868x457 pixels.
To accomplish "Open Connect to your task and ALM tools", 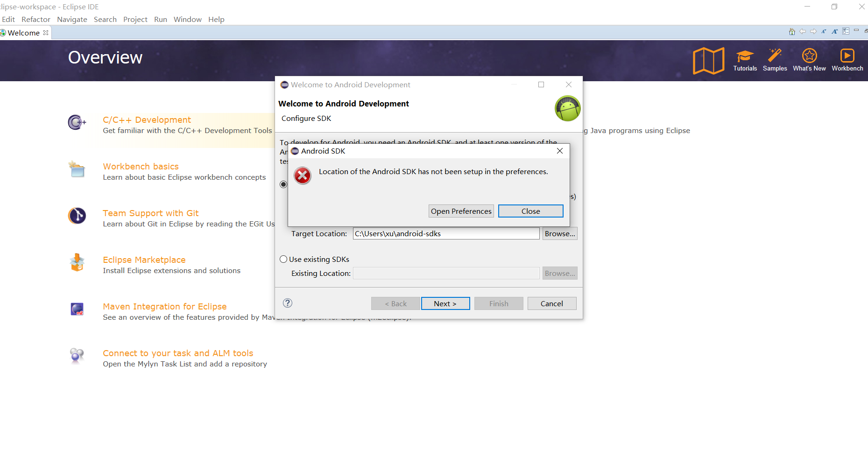I will (178, 353).
